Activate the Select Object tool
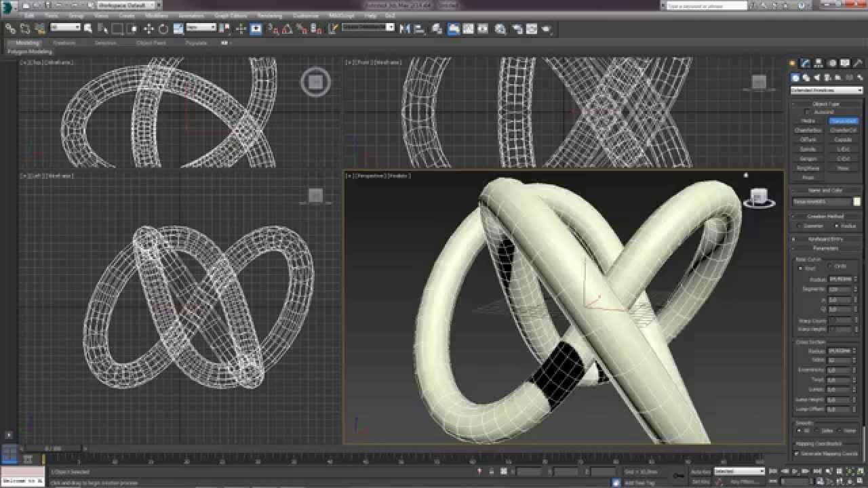The height and width of the screenshot is (488, 868). point(87,28)
